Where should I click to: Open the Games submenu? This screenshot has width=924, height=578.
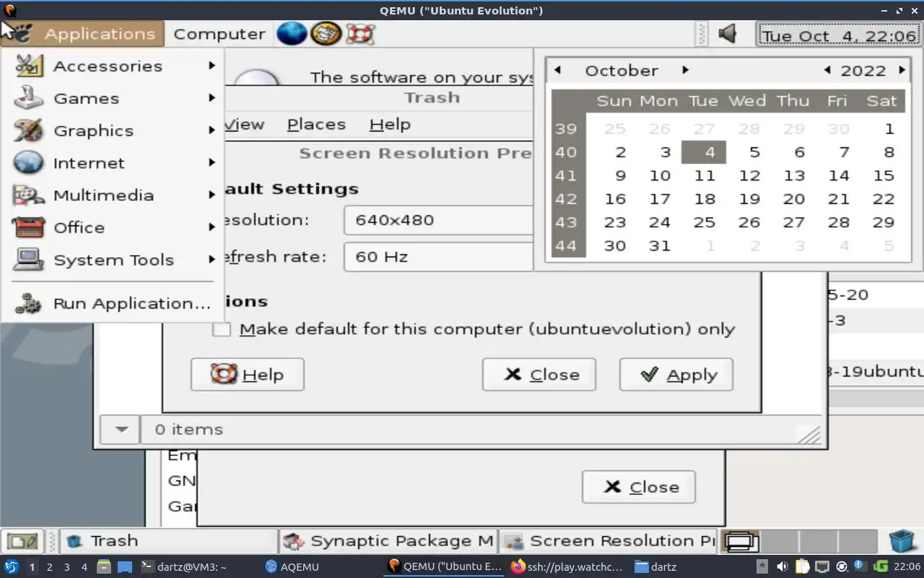click(113, 98)
